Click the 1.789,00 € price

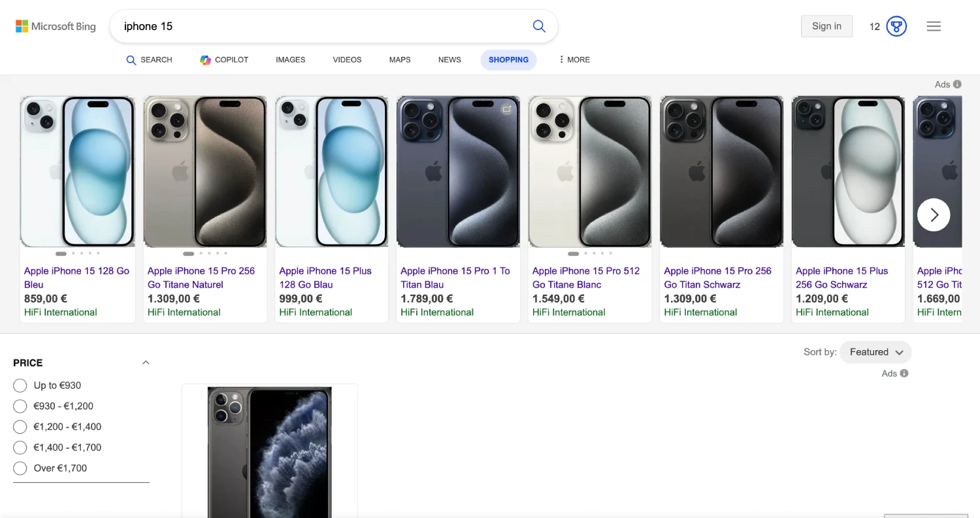pyautogui.click(x=427, y=299)
